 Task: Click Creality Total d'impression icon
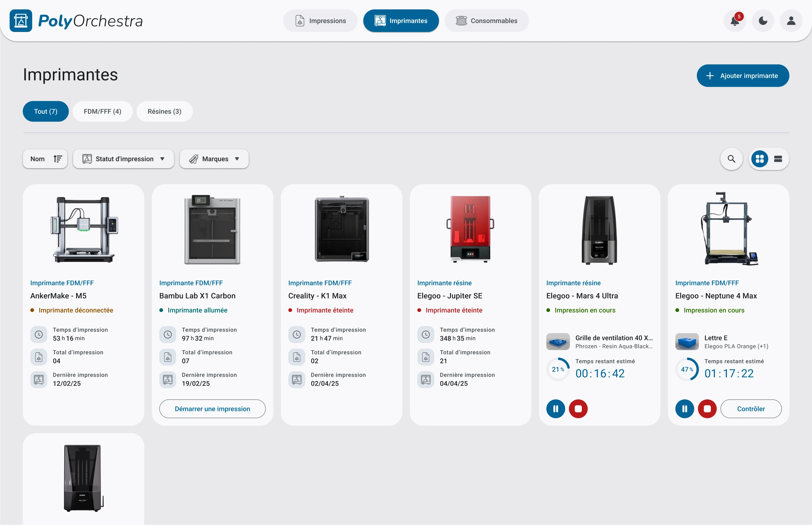coord(297,357)
